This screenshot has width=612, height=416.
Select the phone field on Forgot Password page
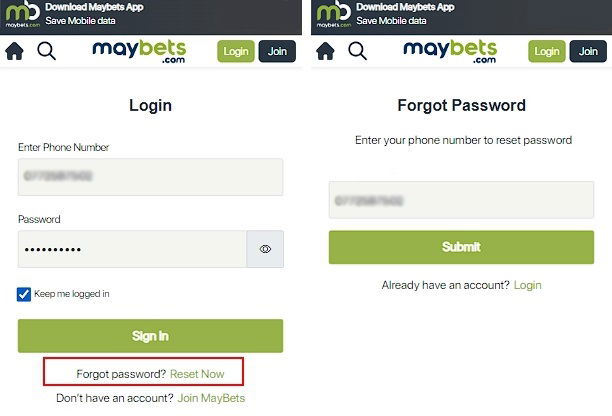[461, 200]
